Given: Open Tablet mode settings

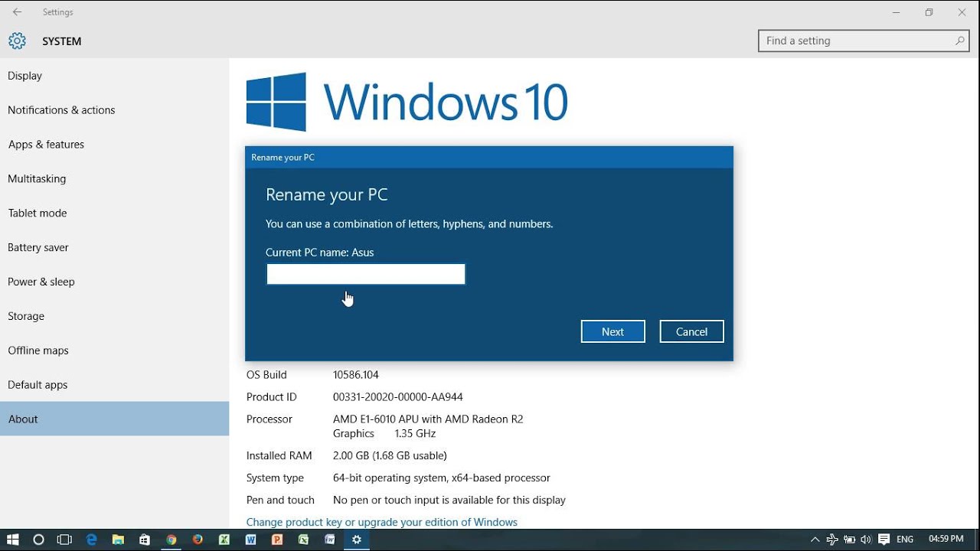Looking at the screenshot, I should [x=115, y=214].
